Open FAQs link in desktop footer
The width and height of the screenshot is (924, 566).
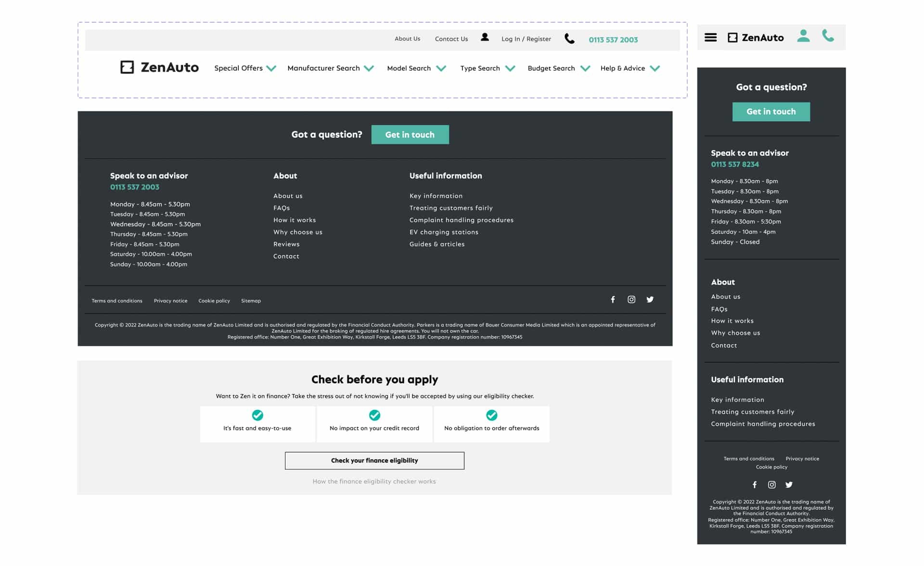282,208
